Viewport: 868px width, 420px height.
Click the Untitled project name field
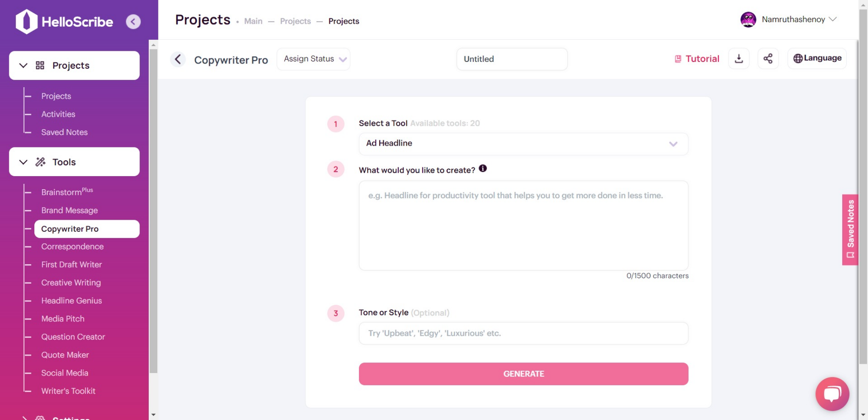click(512, 59)
